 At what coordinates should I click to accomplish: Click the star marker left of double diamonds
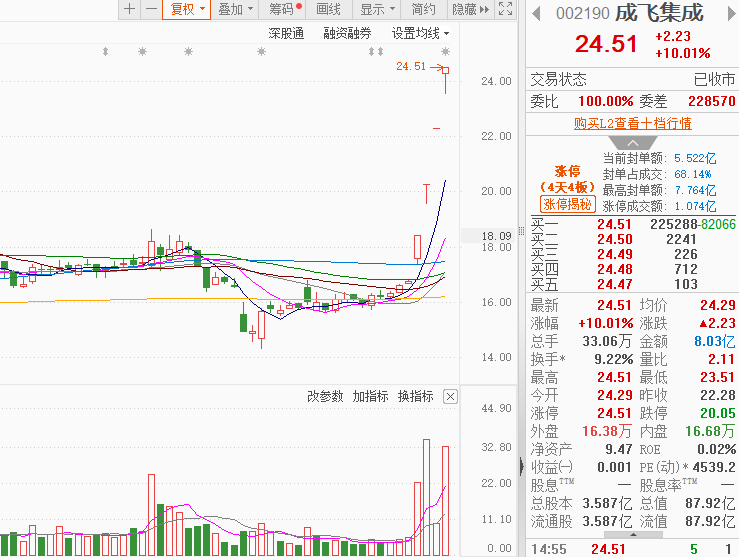pos(262,51)
